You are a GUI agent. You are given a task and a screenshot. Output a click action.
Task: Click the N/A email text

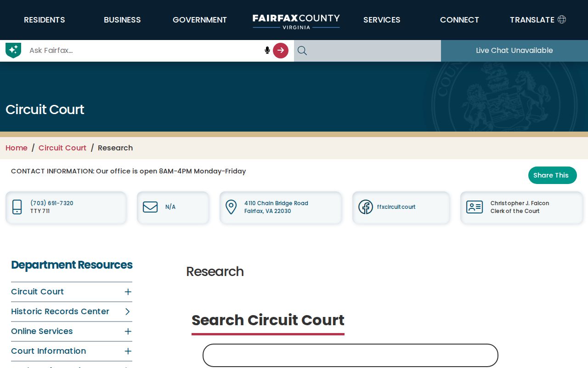(170, 207)
